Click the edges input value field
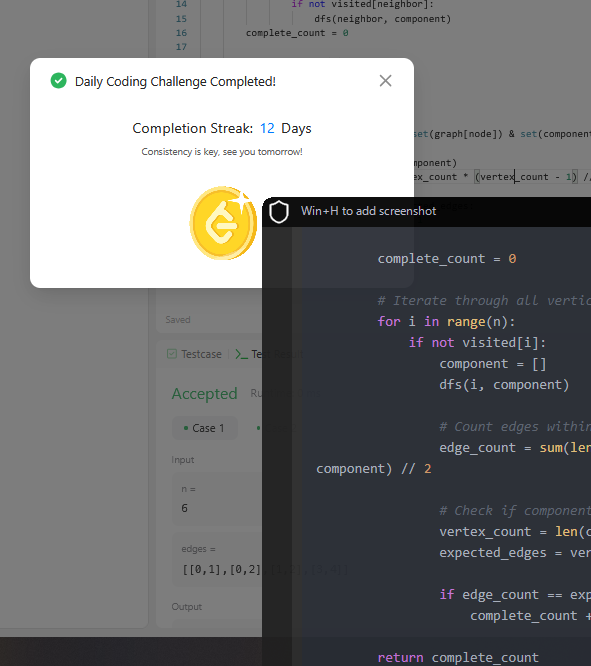Image resolution: width=591 pixels, height=666 pixels. point(265,570)
